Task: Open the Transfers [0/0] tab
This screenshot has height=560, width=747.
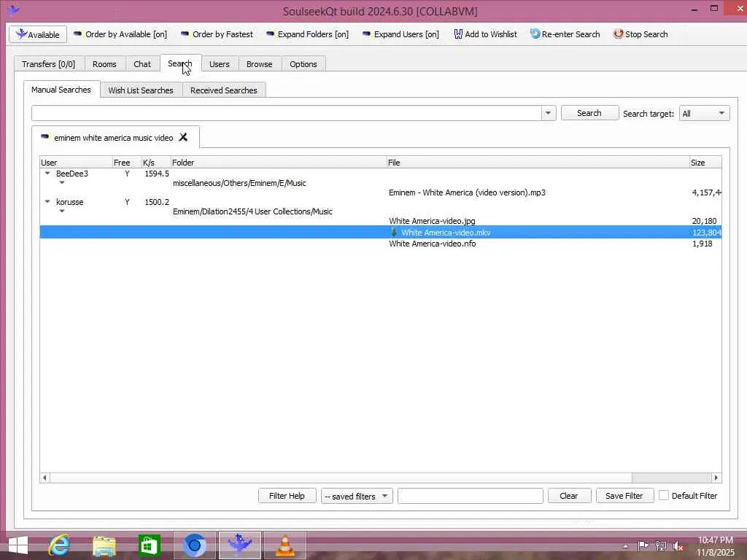Action: [x=49, y=64]
